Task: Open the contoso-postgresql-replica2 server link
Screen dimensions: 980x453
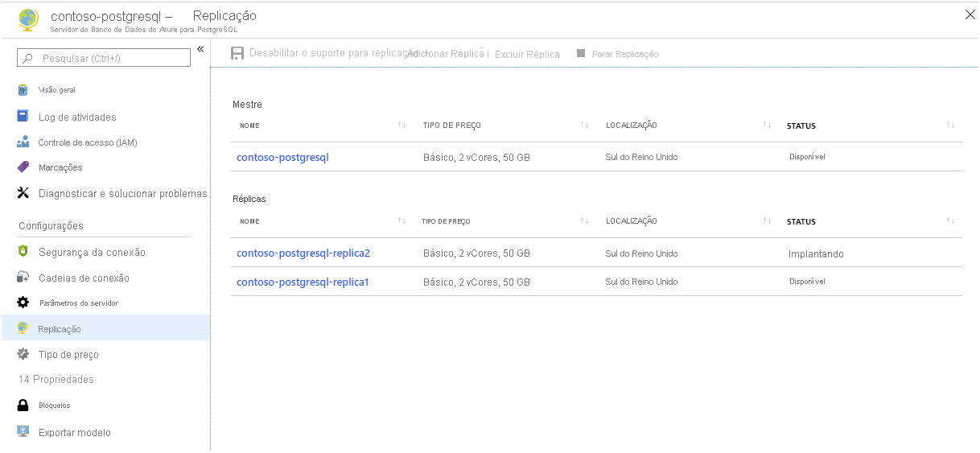Action: pos(303,253)
